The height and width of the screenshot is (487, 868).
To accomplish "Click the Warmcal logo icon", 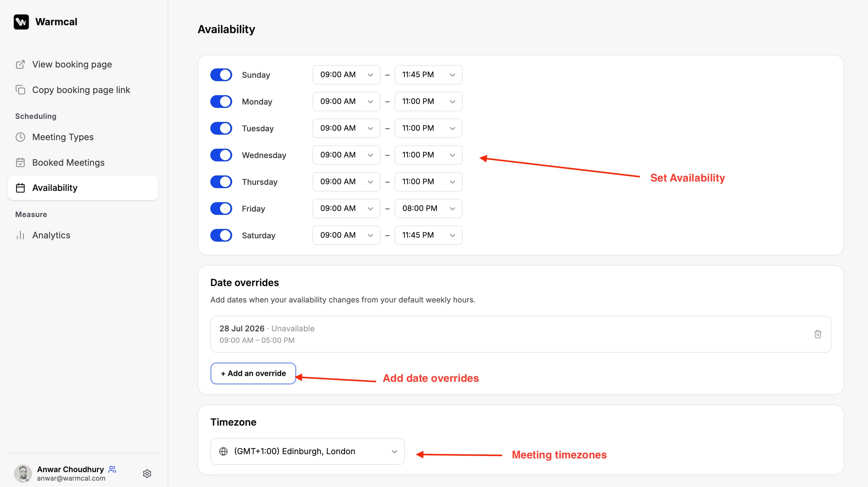I will pyautogui.click(x=21, y=22).
